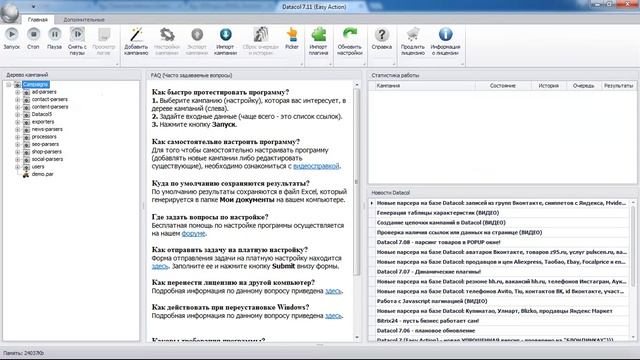Screen dimensions: 640x360
Task: Select the demo.par campaign
Action: tap(42, 174)
